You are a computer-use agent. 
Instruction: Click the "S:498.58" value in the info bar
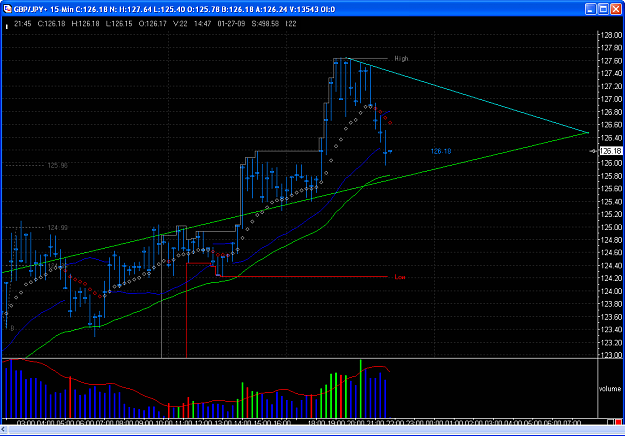(x=265, y=24)
